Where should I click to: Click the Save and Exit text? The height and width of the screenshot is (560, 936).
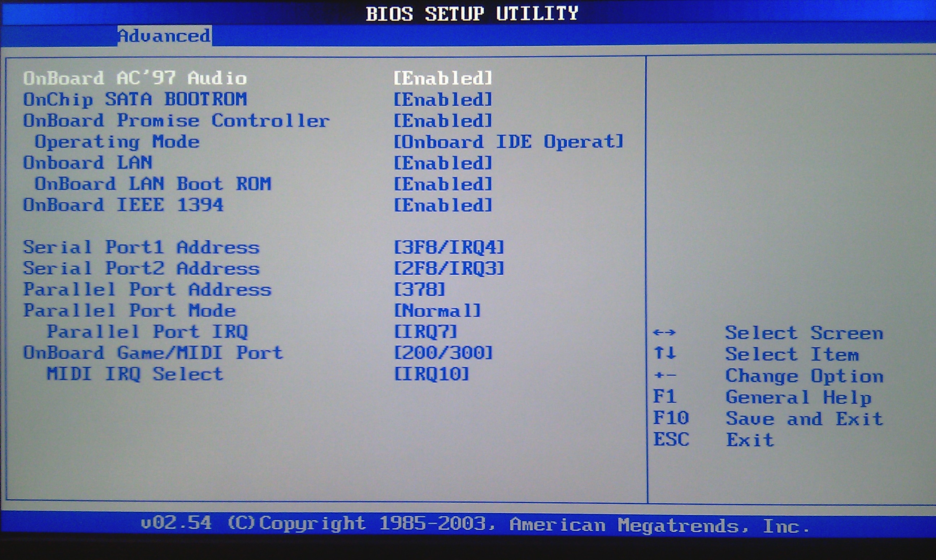[804, 419]
